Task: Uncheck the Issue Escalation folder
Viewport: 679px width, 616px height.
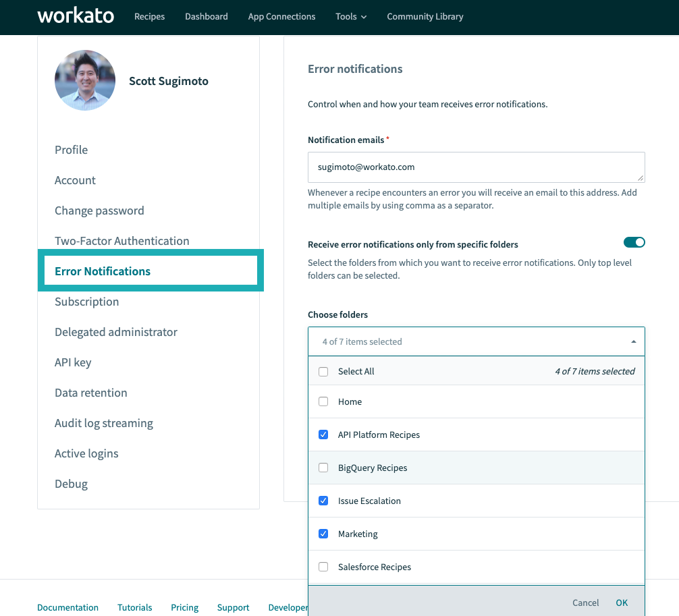Action: click(323, 501)
